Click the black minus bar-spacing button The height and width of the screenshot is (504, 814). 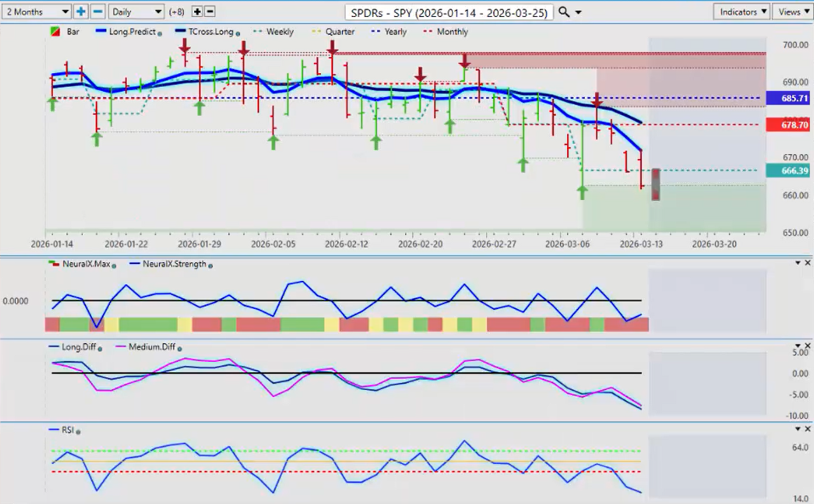(x=210, y=12)
